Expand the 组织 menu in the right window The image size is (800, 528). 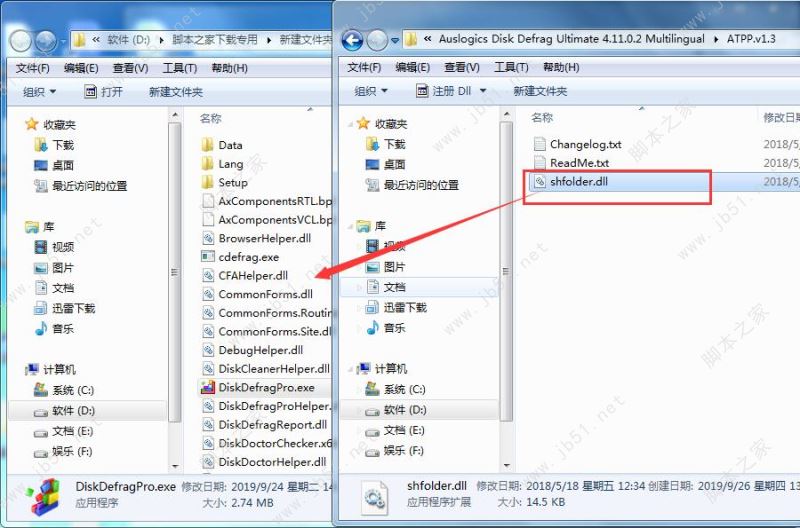pos(371,91)
